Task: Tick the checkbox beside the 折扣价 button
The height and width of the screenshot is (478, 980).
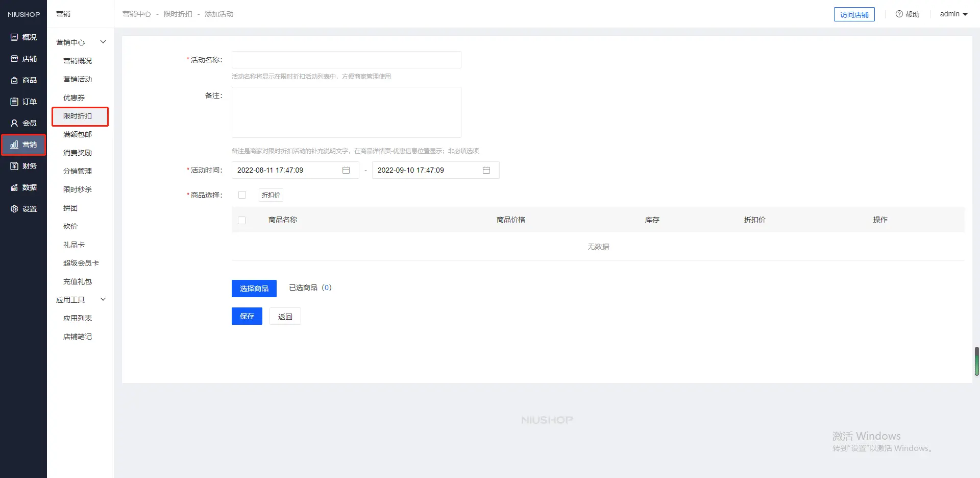Action: [x=242, y=195]
